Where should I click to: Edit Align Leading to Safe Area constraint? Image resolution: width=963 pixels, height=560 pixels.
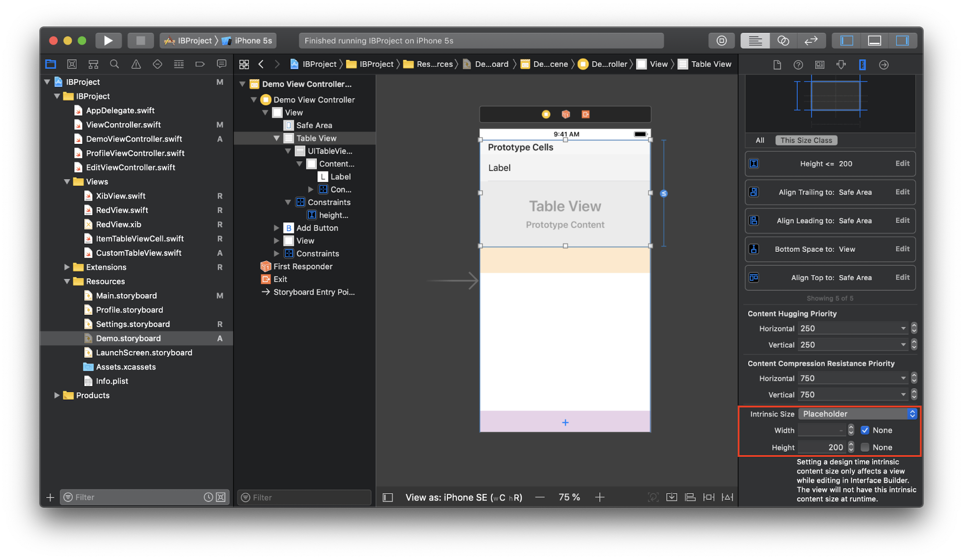pyautogui.click(x=902, y=220)
